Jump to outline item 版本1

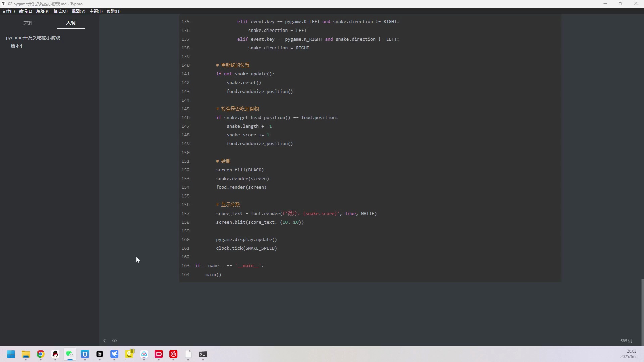coord(16,46)
